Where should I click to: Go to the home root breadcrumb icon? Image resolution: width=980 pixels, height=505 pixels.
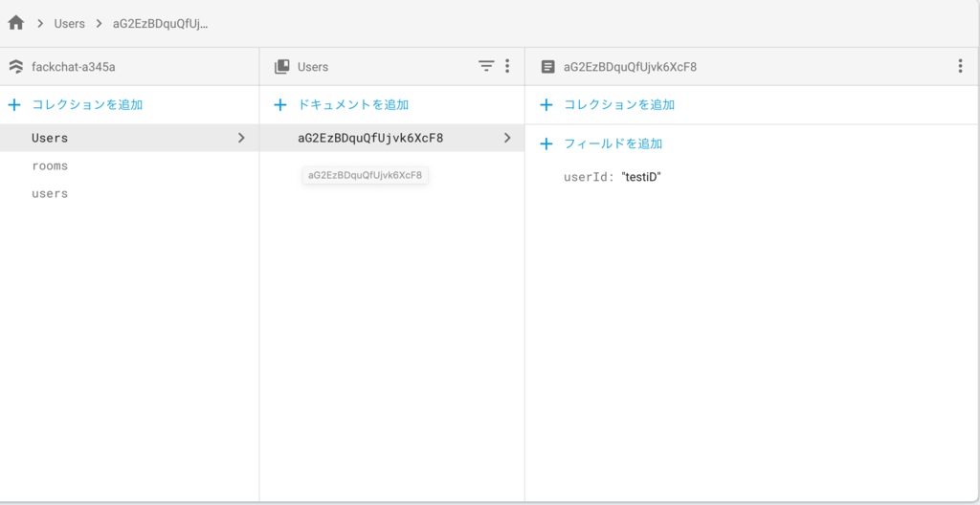(15, 24)
